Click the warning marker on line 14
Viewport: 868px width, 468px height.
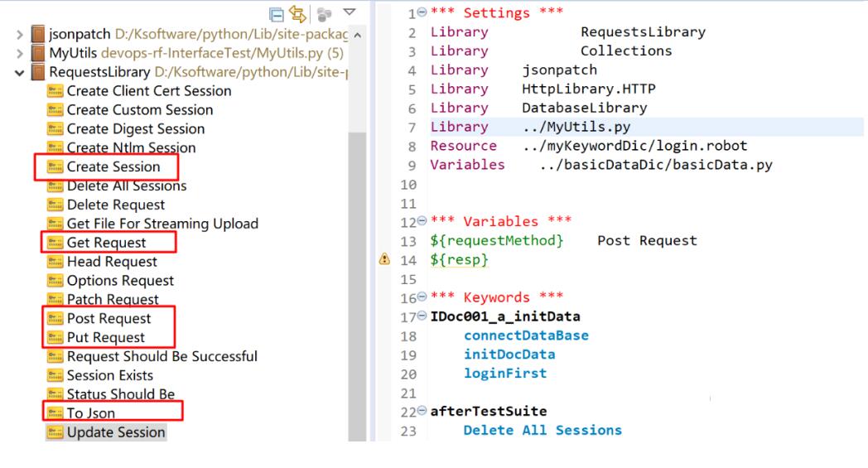coord(384,259)
